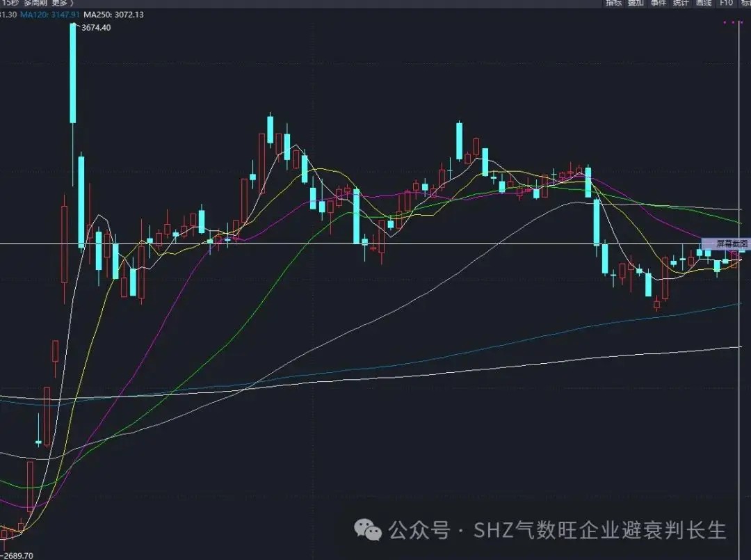Select the 多周期 multi-period tab
751x560 pixels.
tap(35, 3)
